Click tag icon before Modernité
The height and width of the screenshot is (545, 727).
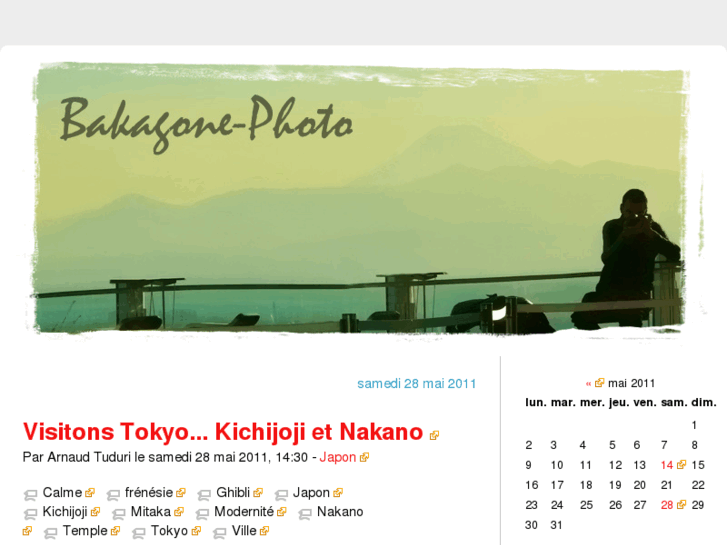click(x=202, y=514)
